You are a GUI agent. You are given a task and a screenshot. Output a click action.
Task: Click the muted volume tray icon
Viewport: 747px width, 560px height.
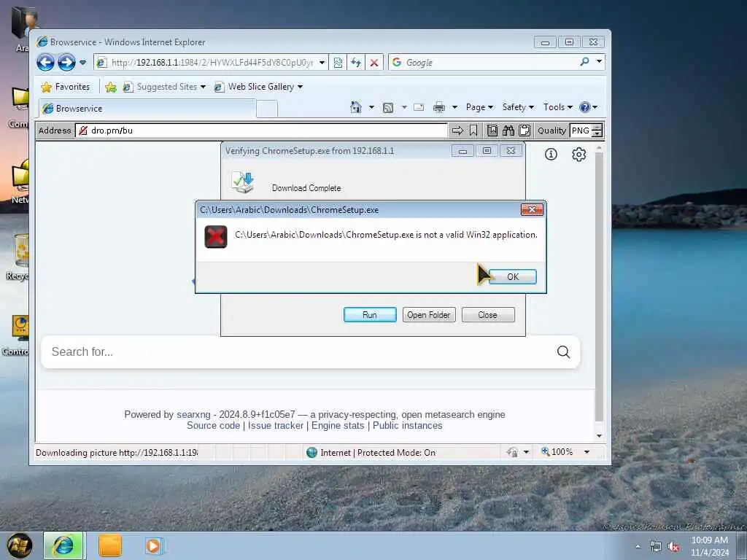tap(673, 547)
